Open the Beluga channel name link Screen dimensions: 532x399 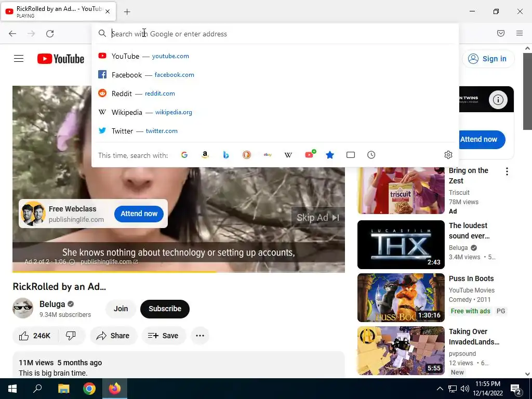(x=52, y=304)
